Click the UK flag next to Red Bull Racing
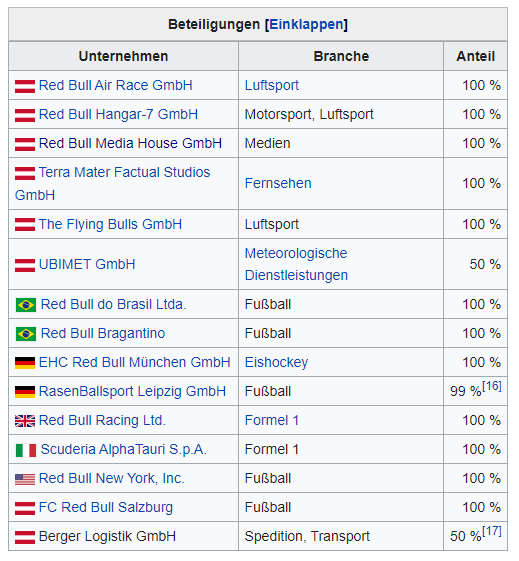This screenshot has height=561, width=519. (25, 421)
